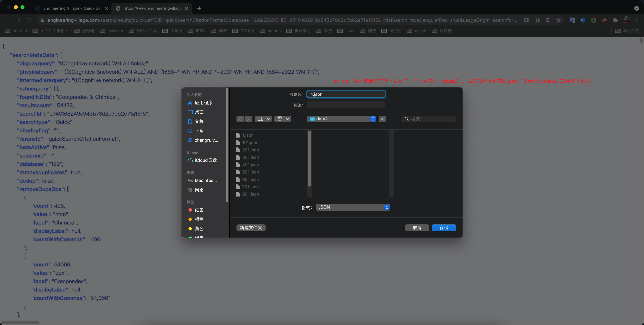
Task: Click the Google Translate icon in the address bar
Action: coord(548,20)
